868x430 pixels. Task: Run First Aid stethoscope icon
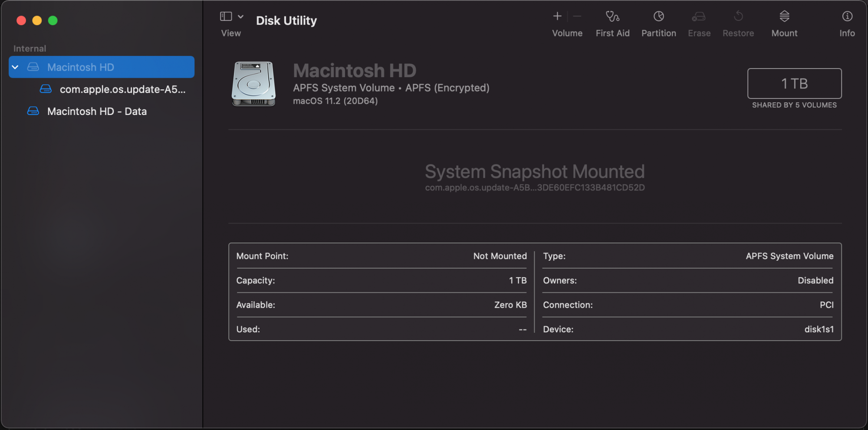(612, 16)
